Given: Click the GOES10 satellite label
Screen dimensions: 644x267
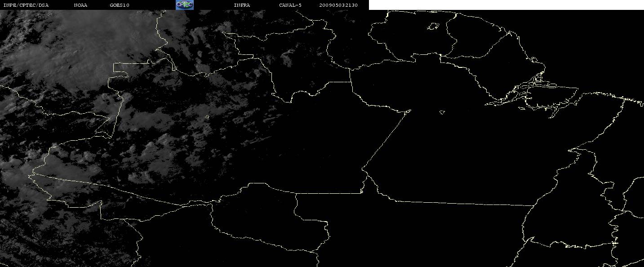Looking at the screenshot, I should pyautogui.click(x=120, y=5).
